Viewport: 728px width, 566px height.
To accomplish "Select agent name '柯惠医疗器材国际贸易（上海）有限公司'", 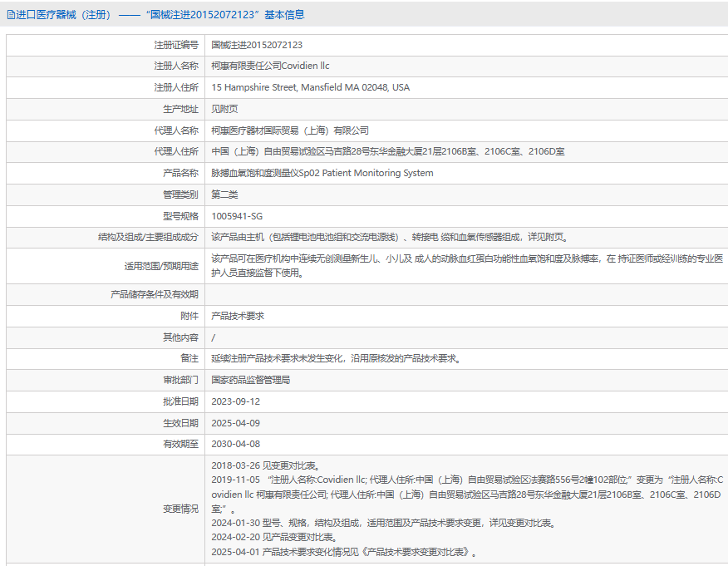I will (290, 130).
